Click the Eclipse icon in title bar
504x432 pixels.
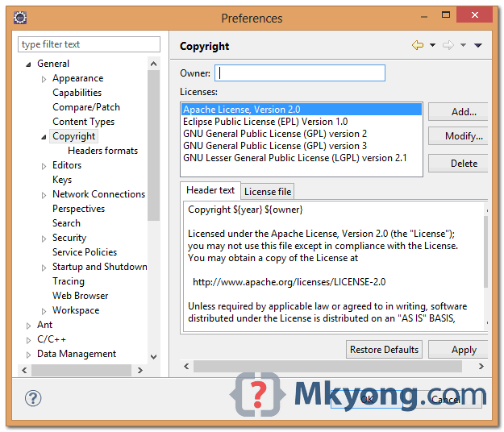pyautogui.click(x=20, y=18)
